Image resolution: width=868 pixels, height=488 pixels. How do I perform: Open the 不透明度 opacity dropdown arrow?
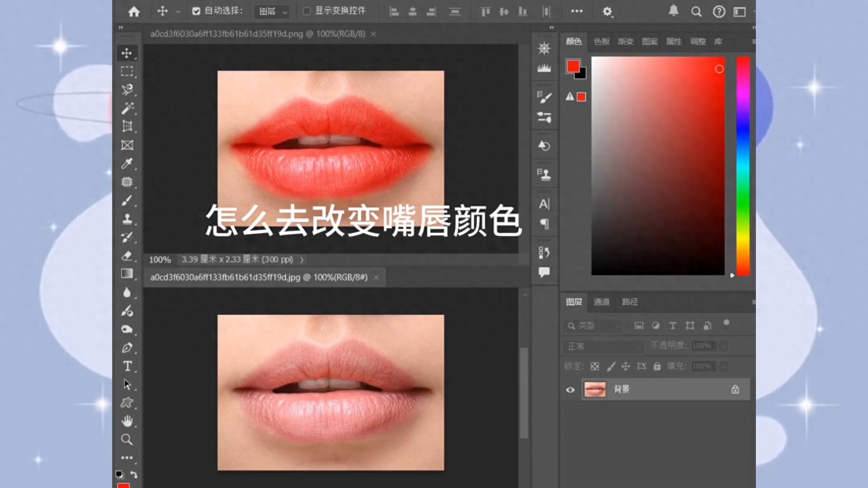point(724,346)
